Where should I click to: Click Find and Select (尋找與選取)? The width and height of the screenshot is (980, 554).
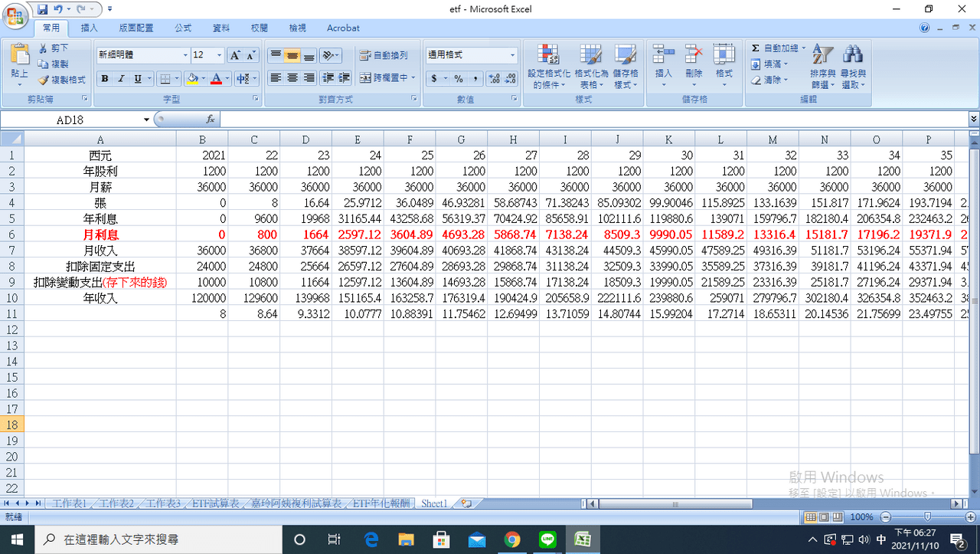(853, 66)
